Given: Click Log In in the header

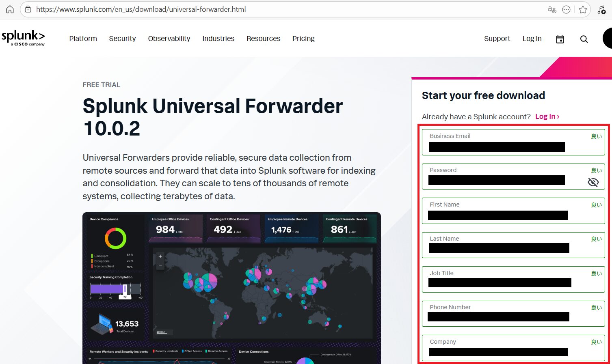Looking at the screenshot, I should (x=532, y=39).
